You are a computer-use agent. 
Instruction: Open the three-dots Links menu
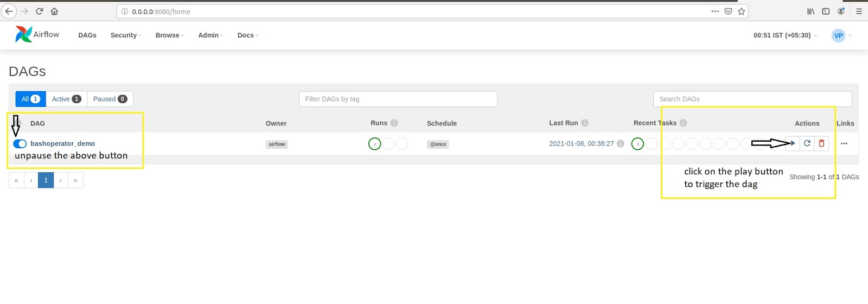pyautogui.click(x=844, y=143)
